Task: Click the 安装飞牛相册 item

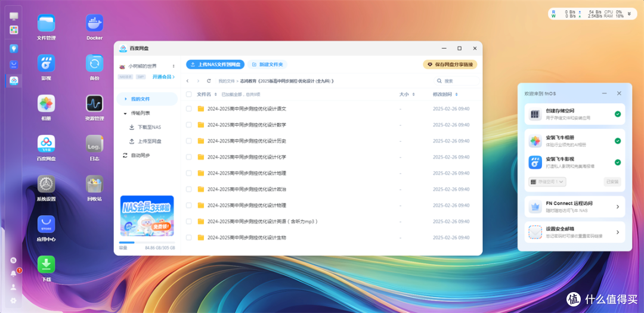Action: pyautogui.click(x=575, y=141)
